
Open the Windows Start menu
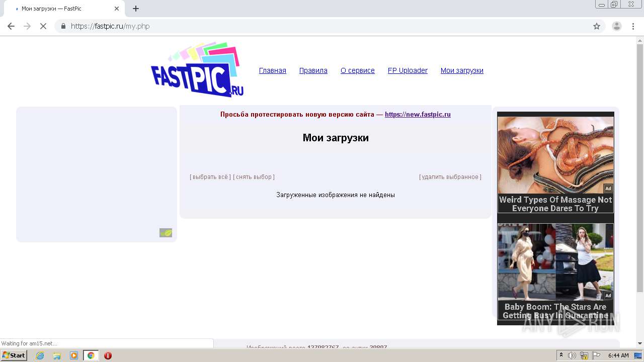pos(14,355)
